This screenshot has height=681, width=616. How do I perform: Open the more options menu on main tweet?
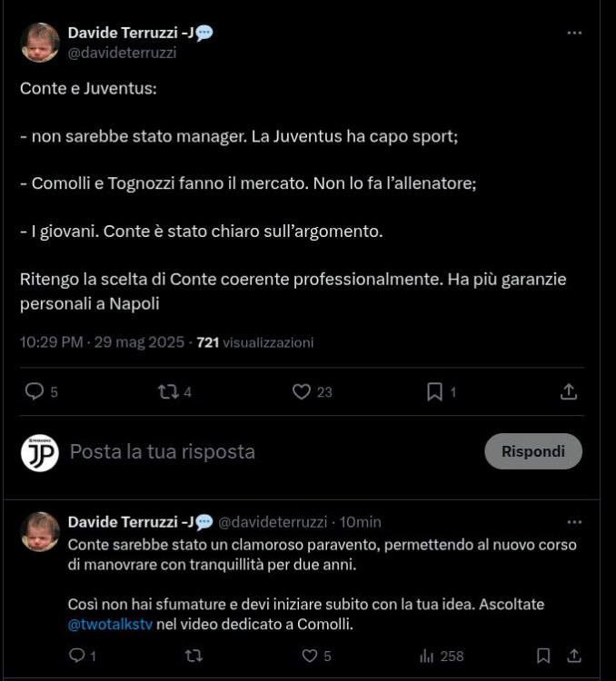574,33
